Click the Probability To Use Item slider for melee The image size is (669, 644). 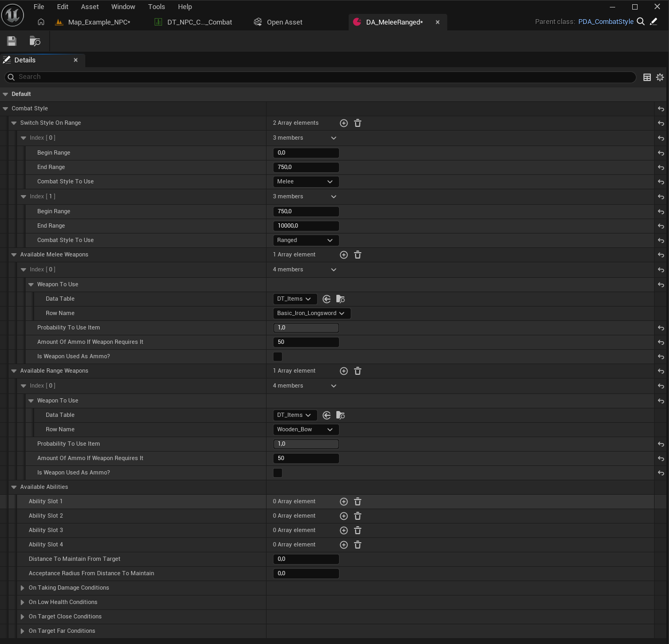tap(306, 328)
